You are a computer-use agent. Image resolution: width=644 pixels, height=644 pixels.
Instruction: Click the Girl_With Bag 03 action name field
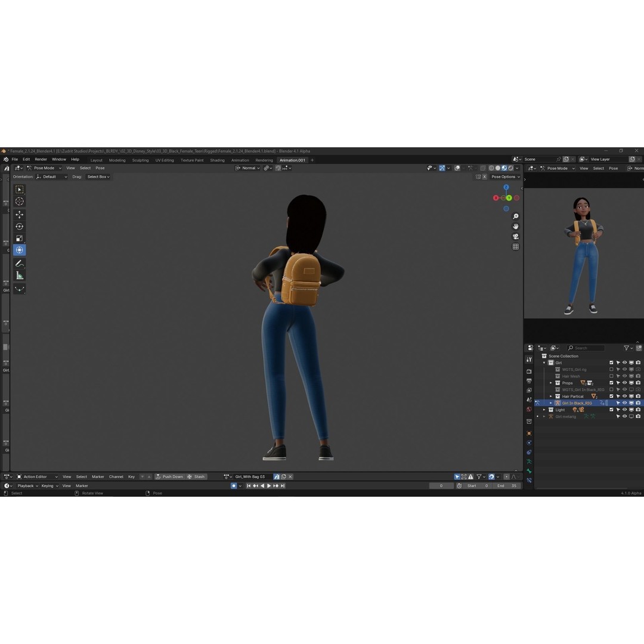(x=252, y=477)
